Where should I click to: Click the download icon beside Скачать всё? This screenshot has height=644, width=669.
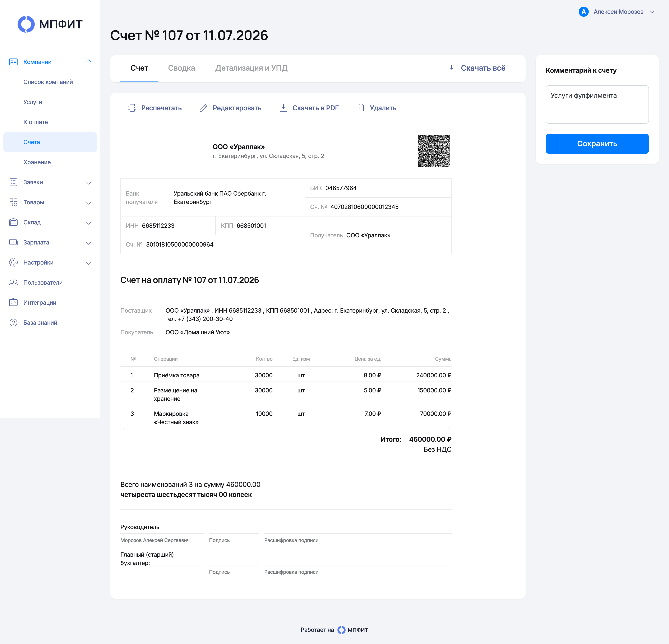pos(451,68)
